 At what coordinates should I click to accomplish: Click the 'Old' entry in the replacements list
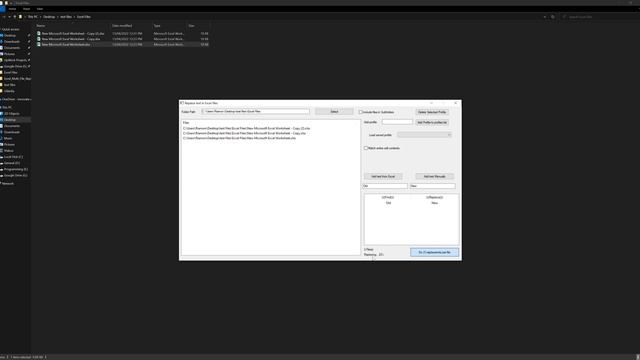click(x=388, y=203)
